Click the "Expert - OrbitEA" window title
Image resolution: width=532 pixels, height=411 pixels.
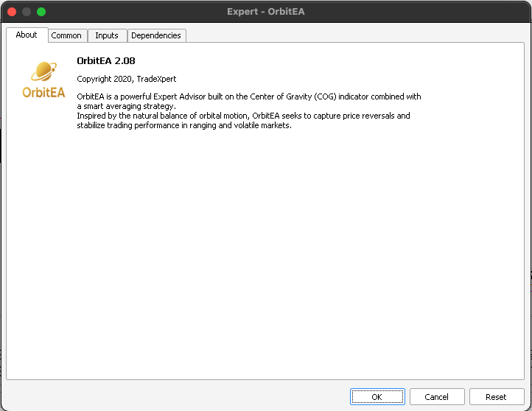(265, 12)
